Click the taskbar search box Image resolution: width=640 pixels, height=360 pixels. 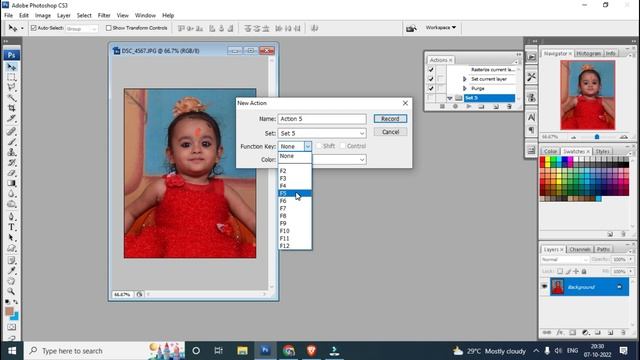(104, 351)
